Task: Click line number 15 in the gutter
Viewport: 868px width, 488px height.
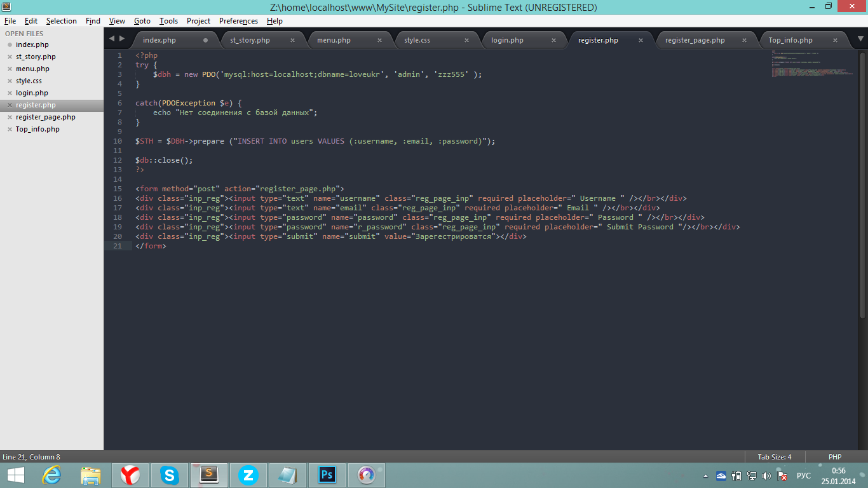Action: (118, 189)
